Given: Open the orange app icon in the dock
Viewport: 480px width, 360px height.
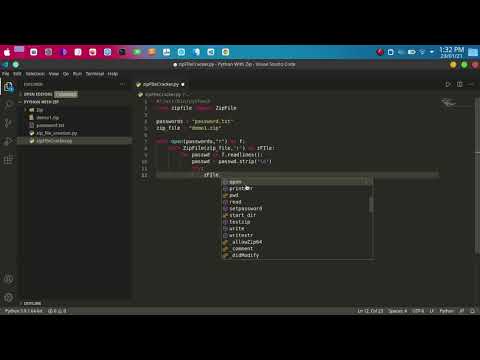Looking at the screenshot, I should pos(152,52).
